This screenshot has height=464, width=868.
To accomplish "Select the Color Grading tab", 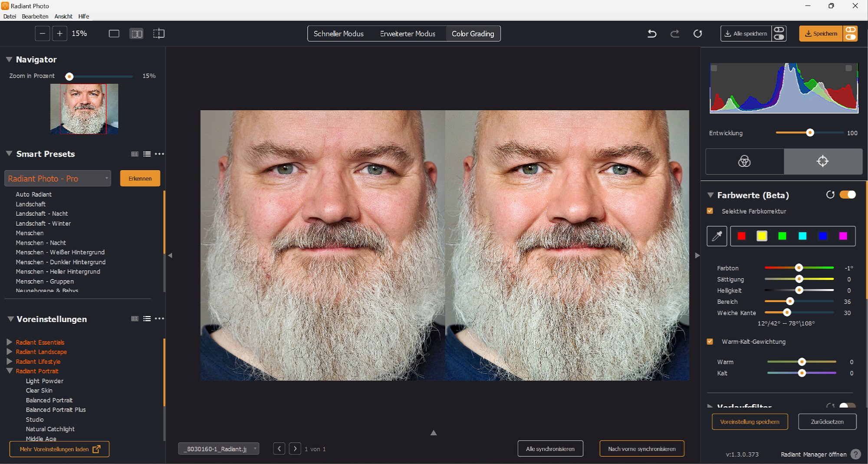I will pos(473,33).
